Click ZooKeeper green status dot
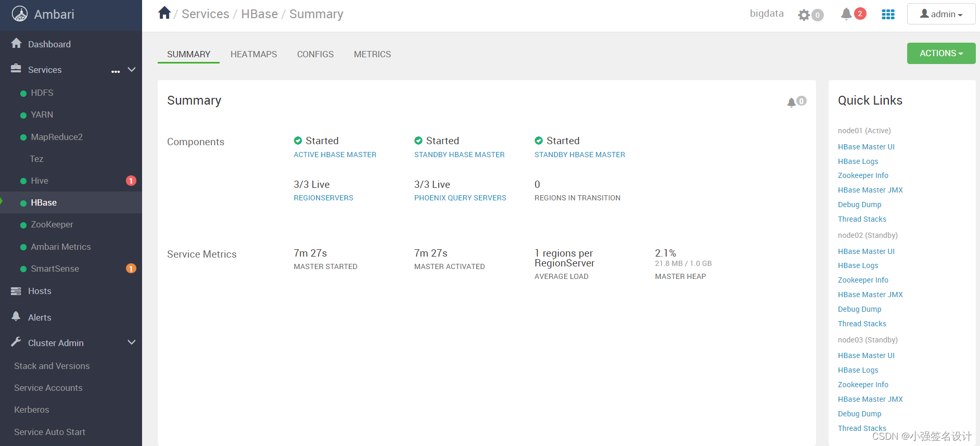This screenshot has height=446, width=980. click(x=23, y=225)
